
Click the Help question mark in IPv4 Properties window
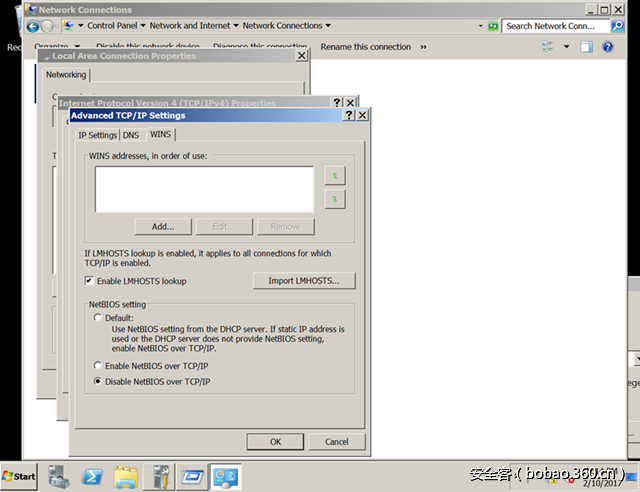point(336,102)
